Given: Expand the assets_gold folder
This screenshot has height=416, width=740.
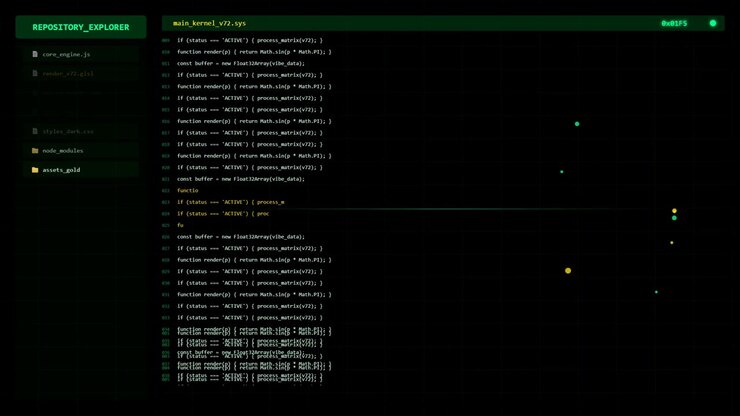Looking at the screenshot, I should click(81, 170).
